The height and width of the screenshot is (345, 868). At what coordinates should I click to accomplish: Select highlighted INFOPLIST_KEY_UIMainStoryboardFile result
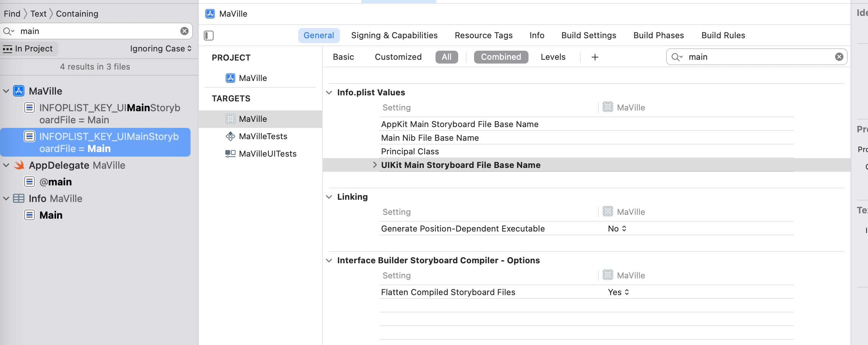click(95, 142)
